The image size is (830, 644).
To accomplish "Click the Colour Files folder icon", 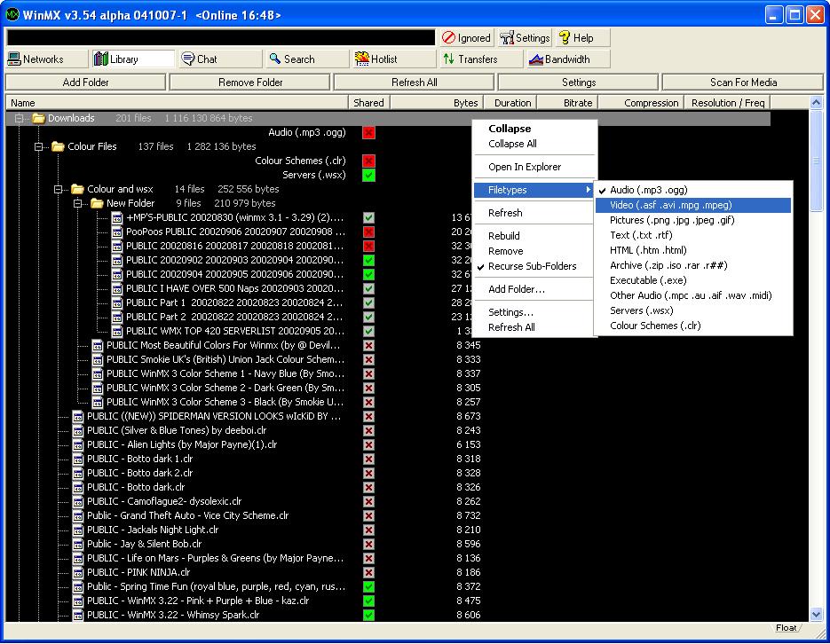I will click(58, 146).
